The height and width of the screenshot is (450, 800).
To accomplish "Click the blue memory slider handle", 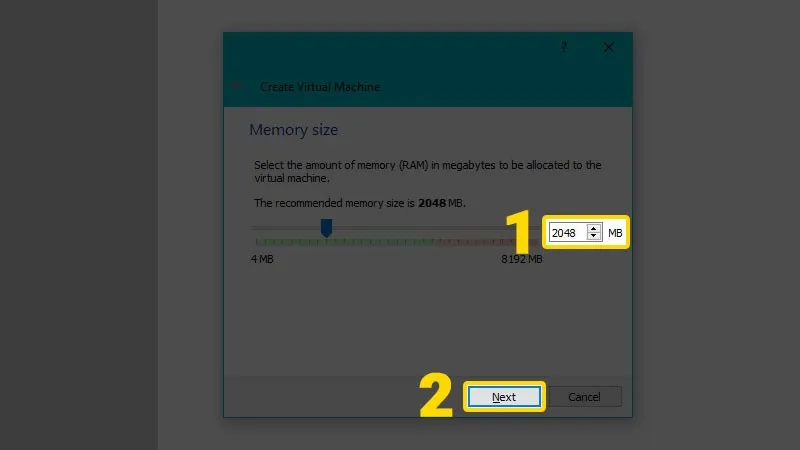I will pos(326,229).
